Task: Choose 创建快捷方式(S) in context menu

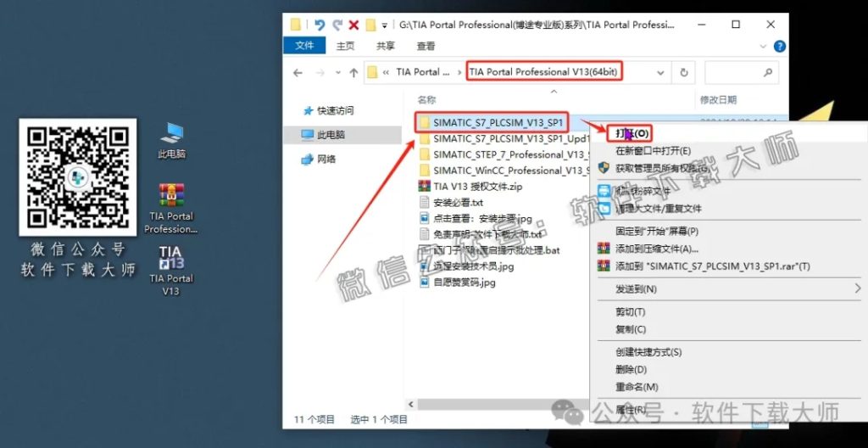Action: point(648,352)
